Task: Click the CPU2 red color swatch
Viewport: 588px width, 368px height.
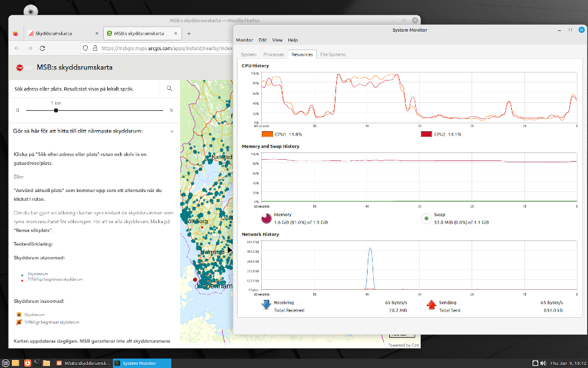Action: pyautogui.click(x=426, y=134)
